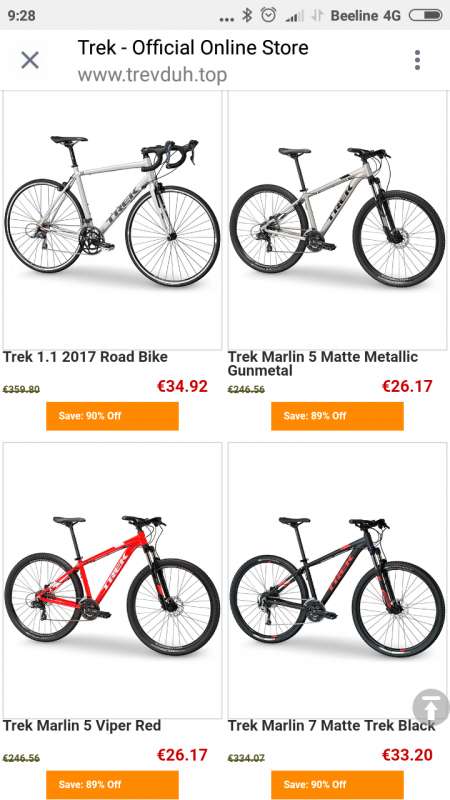Open the Marlin 7 Matte Black bike image
The height and width of the screenshot is (800, 450).
point(337,580)
